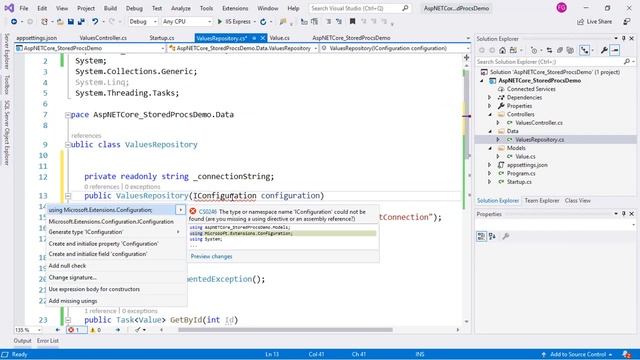Screen dimensions: 640x360
Task: Expand the Dependencies node
Action: (490, 98)
